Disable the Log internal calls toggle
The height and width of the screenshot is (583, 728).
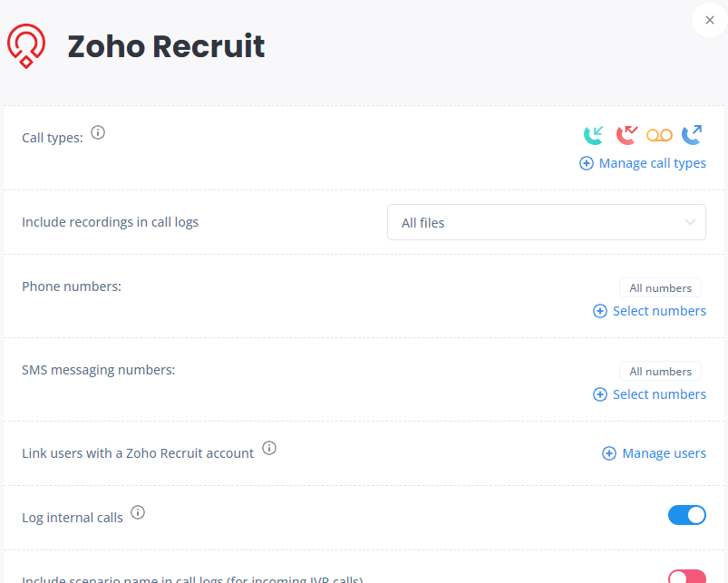pyautogui.click(x=687, y=515)
